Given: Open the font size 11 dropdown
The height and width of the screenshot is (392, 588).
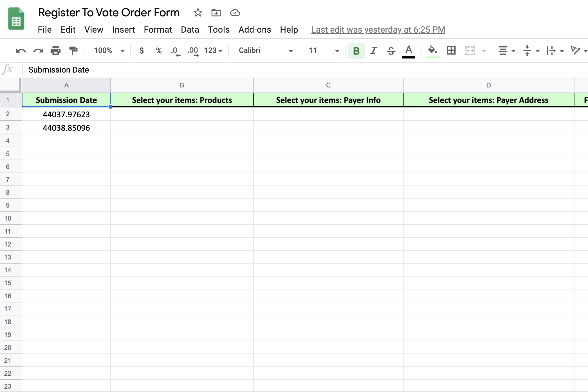Looking at the screenshot, I should tap(324, 51).
